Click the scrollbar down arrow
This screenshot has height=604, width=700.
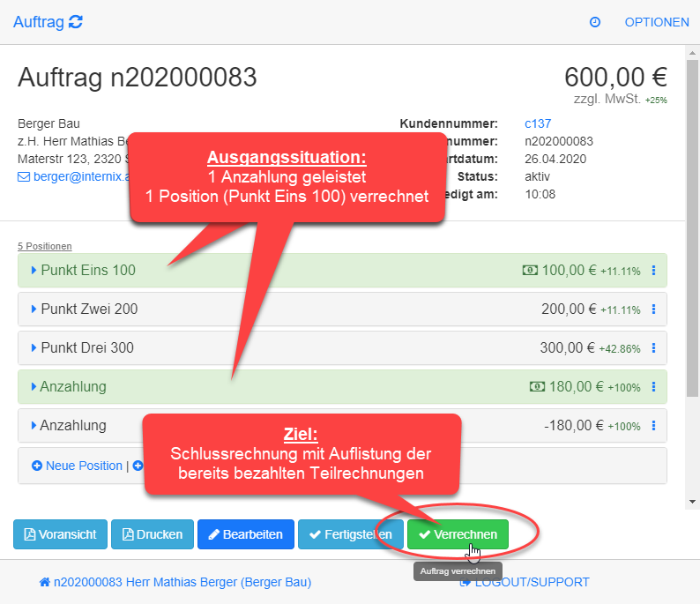[692, 502]
